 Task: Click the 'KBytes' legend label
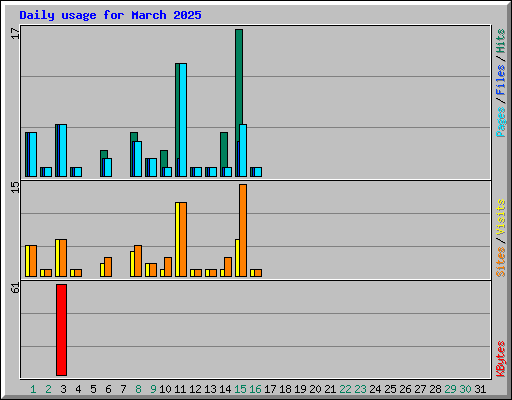501,359
